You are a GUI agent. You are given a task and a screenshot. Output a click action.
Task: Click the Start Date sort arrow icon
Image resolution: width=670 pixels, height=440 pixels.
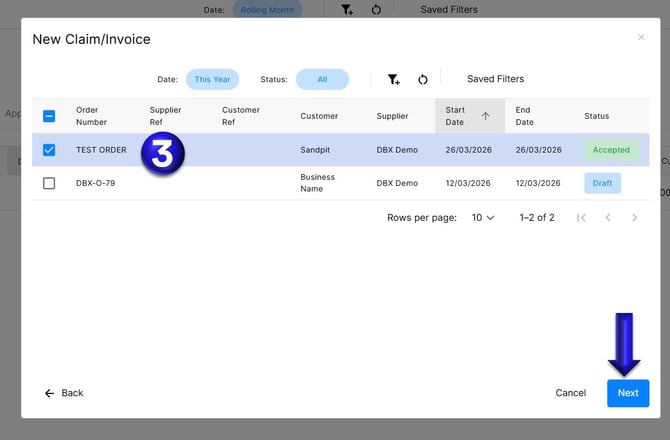point(486,116)
